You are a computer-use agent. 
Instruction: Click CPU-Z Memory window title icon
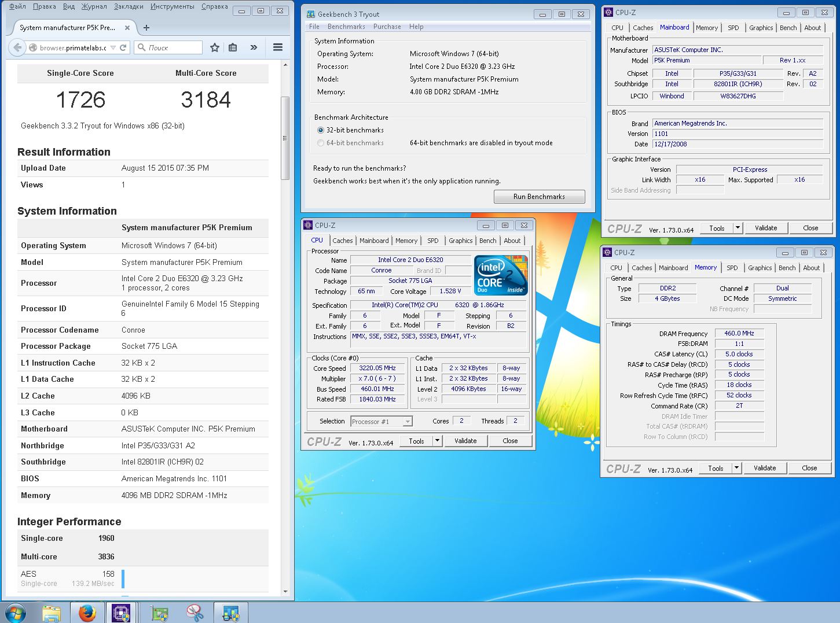[607, 252]
